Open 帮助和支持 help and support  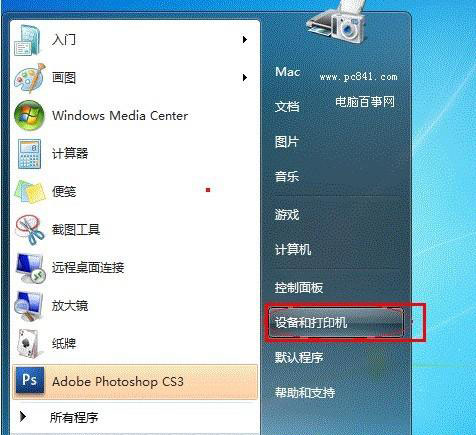click(x=305, y=393)
